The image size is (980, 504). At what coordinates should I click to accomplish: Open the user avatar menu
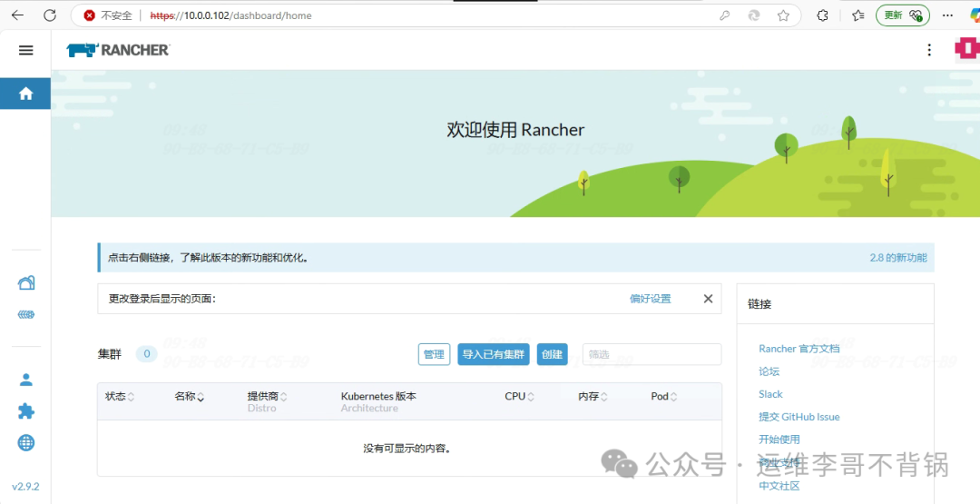(x=967, y=49)
